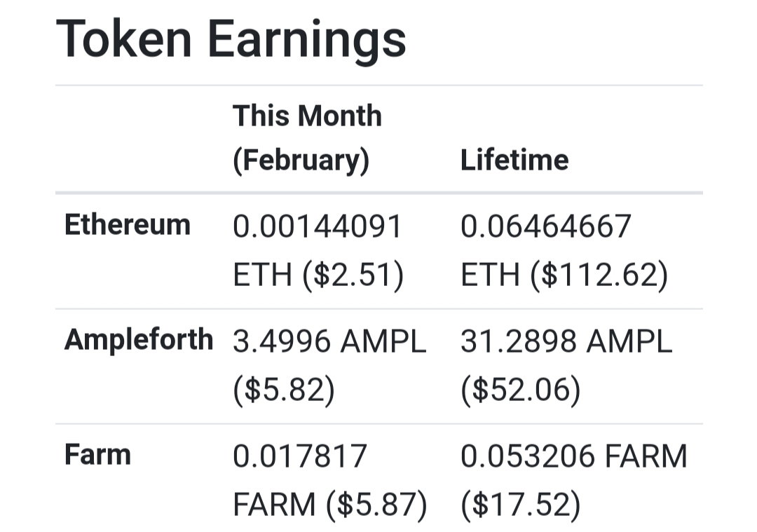Click the ETH ($112.62) lifetime value
Viewport: 757px width, 532px height.
(x=564, y=275)
